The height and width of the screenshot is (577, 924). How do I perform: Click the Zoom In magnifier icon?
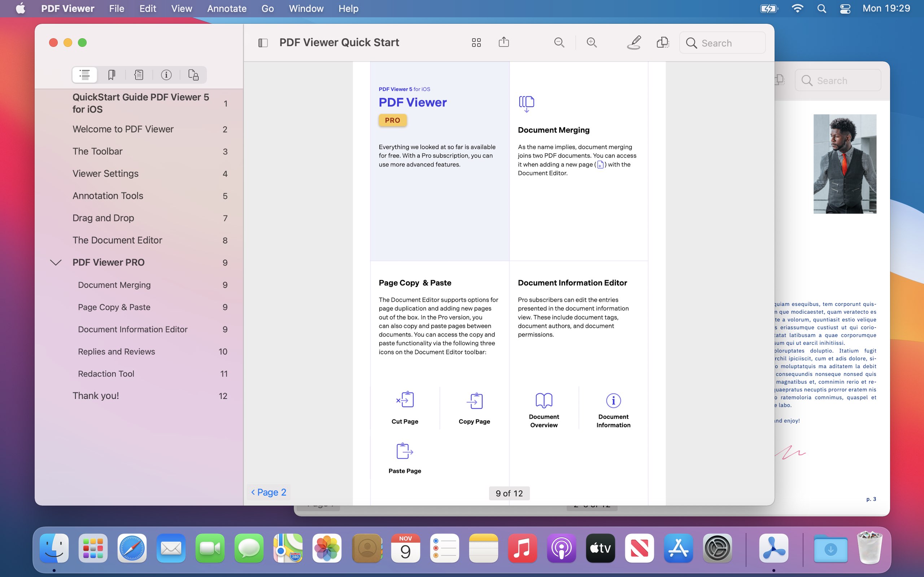[591, 43]
